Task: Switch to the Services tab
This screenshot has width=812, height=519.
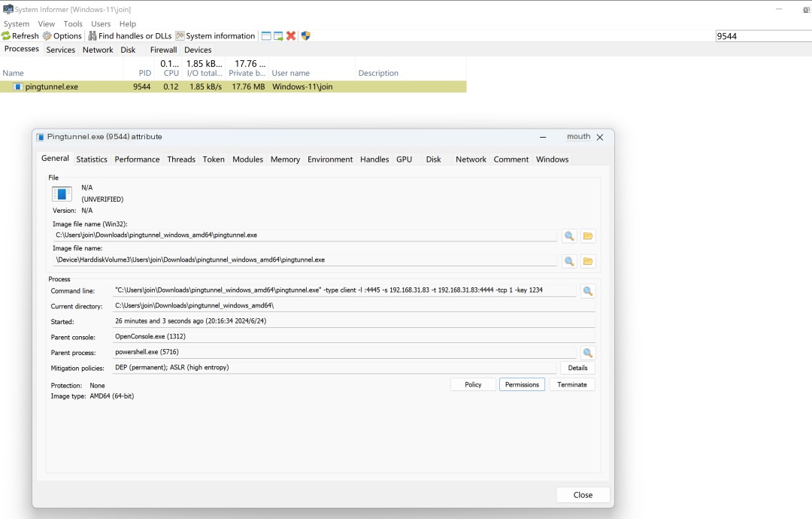Action: pyautogui.click(x=61, y=50)
